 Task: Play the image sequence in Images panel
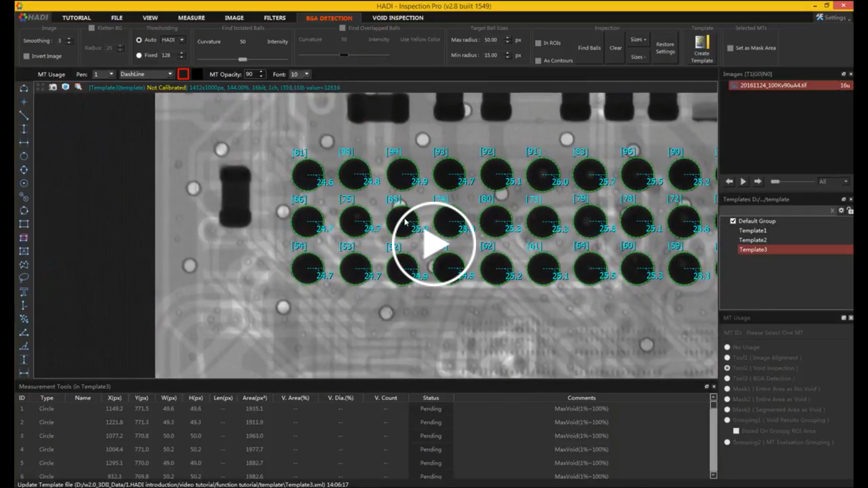tap(743, 181)
